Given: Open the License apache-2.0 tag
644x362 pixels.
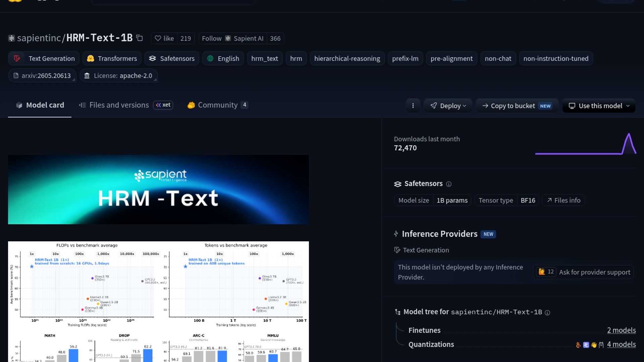Looking at the screenshot, I should coord(119,75).
